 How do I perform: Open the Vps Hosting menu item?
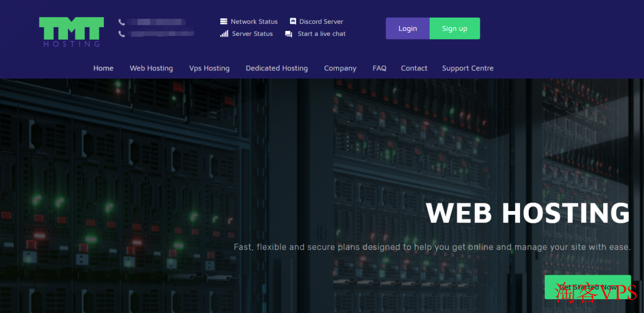click(209, 68)
